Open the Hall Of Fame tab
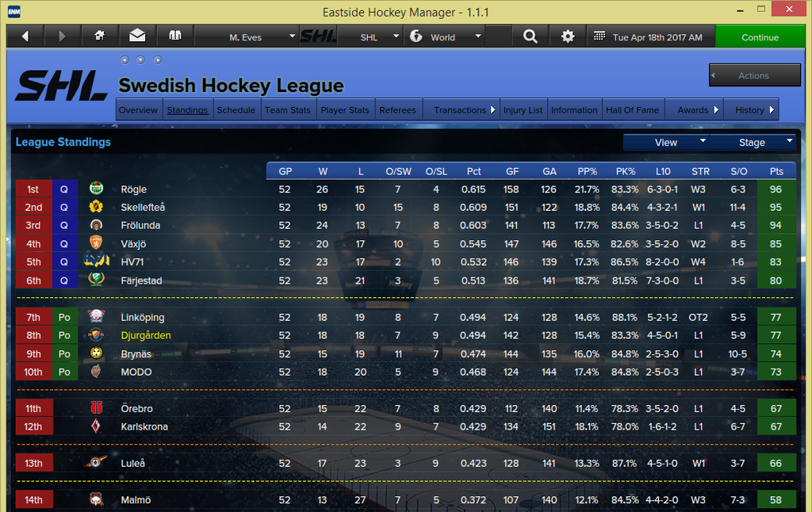 pyautogui.click(x=632, y=109)
